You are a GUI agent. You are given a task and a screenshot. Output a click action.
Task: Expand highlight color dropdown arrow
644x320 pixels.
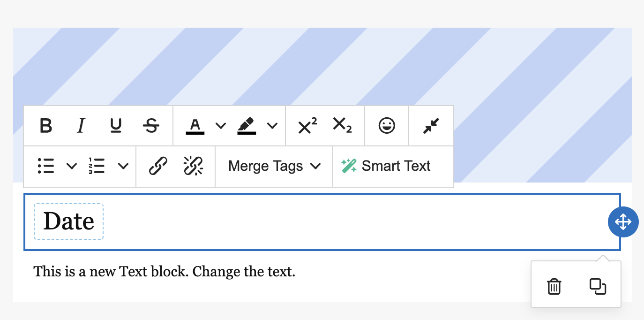[272, 126]
